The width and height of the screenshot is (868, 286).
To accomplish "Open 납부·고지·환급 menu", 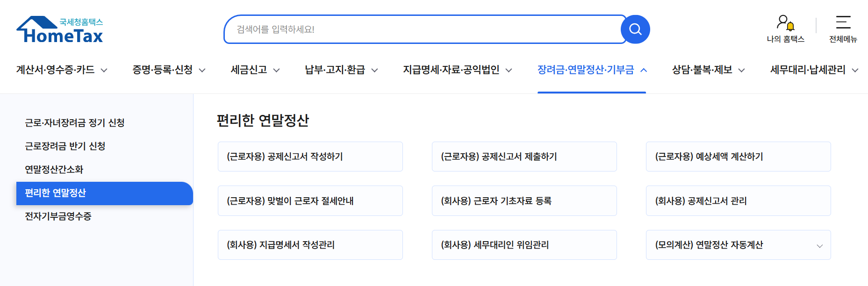I will click(335, 70).
